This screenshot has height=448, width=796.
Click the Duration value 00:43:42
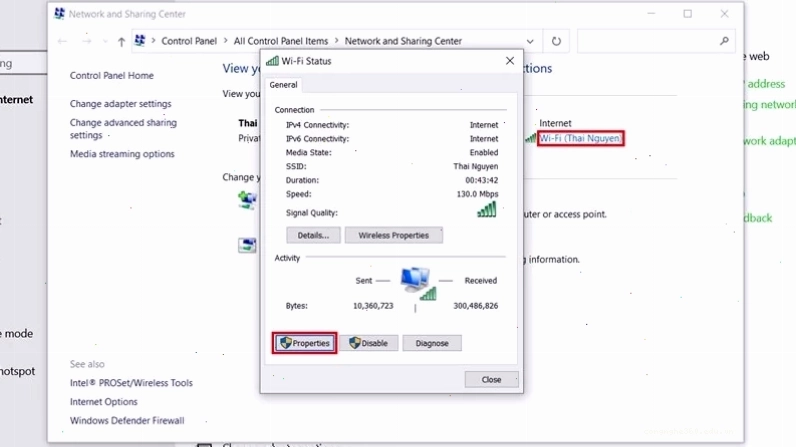(x=482, y=180)
